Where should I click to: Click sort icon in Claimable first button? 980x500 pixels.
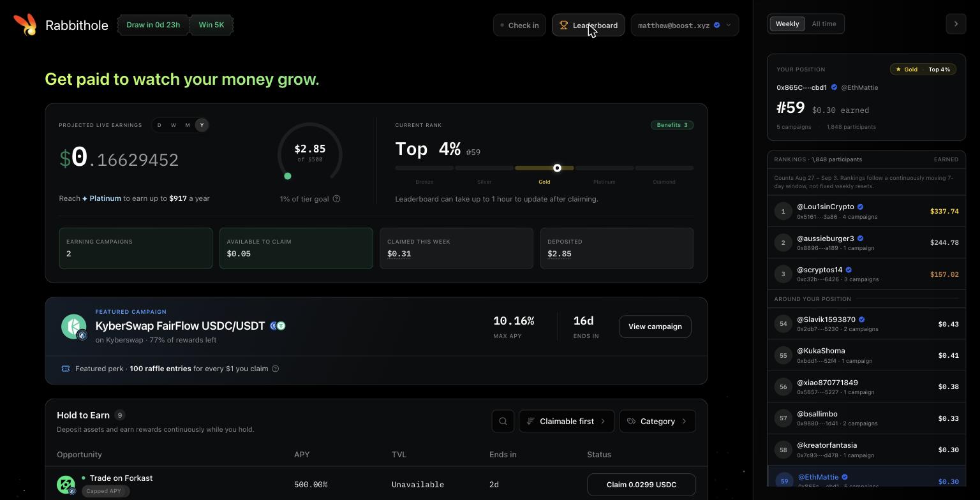point(530,422)
